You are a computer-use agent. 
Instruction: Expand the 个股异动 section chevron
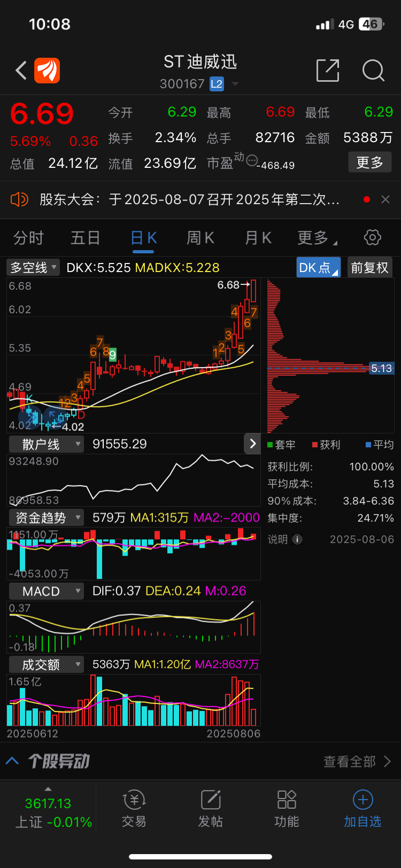tap(12, 761)
